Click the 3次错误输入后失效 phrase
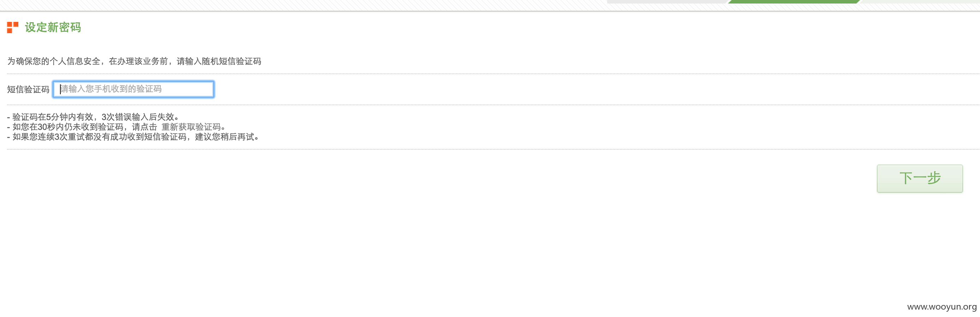The image size is (980, 317). [x=138, y=117]
